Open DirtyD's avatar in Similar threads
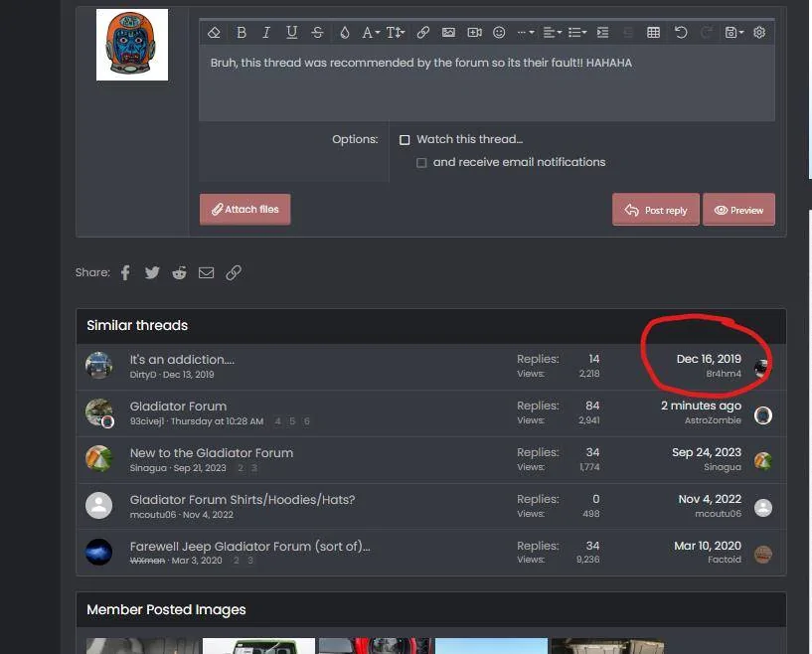Viewport: 812px width, 654px height. pos(99,366)
